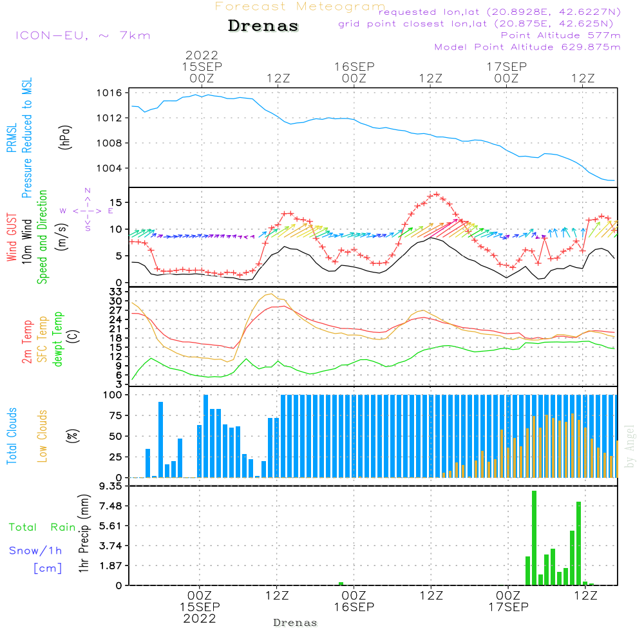Click the 'PRMSL' axis label
This screenshot has height=644, width=644.
click(x=12, y=138)
